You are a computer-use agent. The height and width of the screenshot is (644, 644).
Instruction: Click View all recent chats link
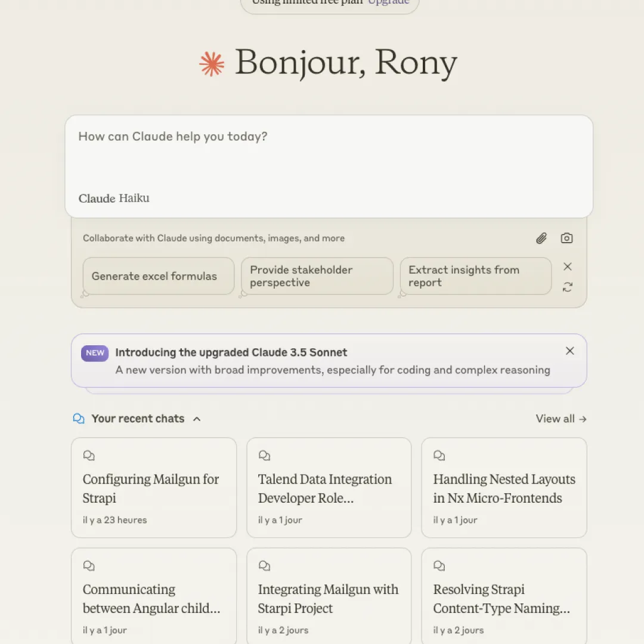point(561,419)
